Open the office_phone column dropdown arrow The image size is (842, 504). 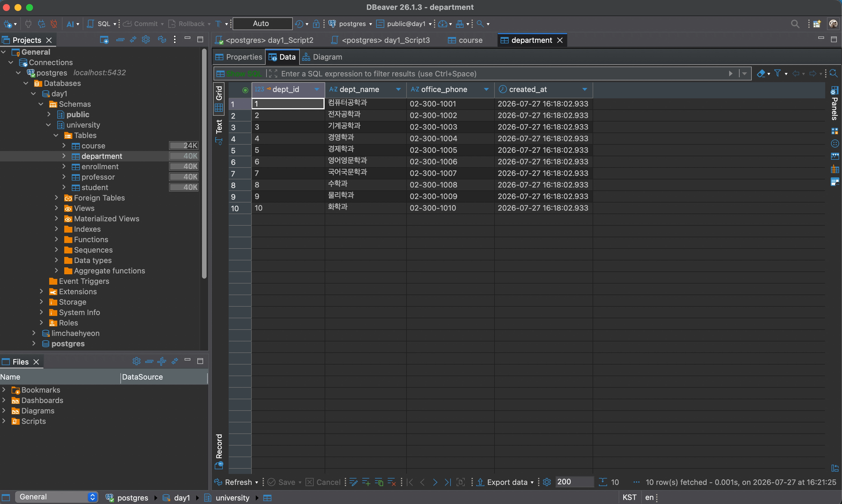point(486,89)
